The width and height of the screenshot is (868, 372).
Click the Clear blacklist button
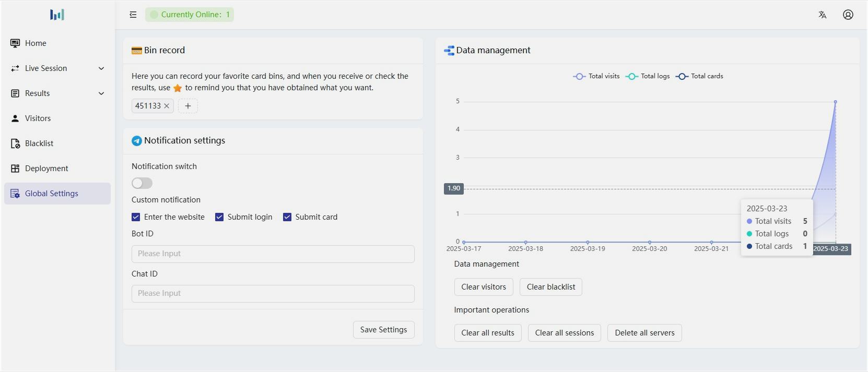551,287
